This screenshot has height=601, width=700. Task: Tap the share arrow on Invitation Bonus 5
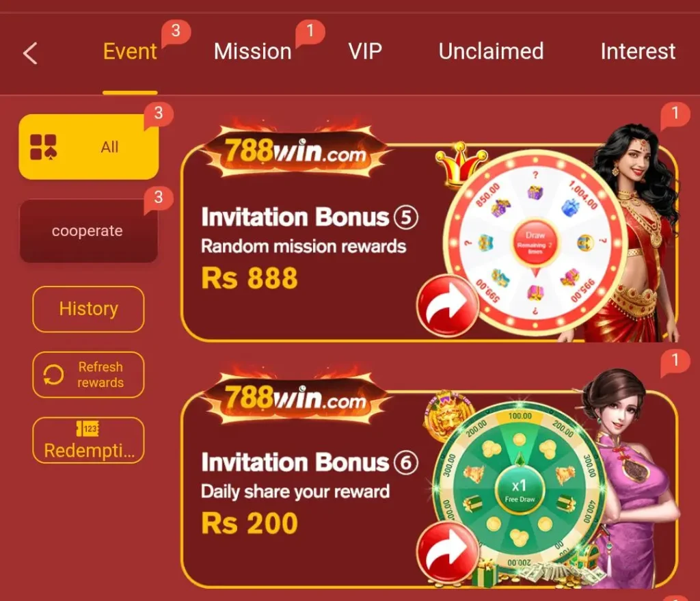tap(447, 306)
